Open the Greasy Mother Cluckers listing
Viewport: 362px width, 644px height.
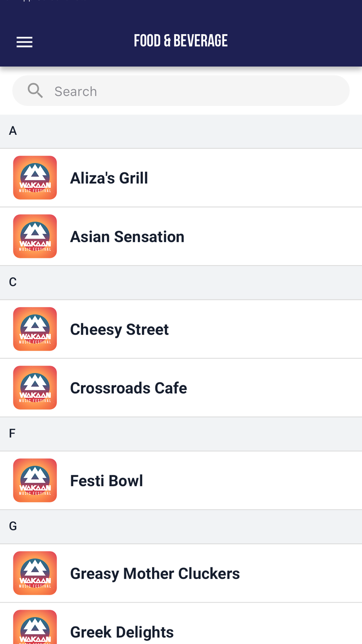click(x=181, y=573)
